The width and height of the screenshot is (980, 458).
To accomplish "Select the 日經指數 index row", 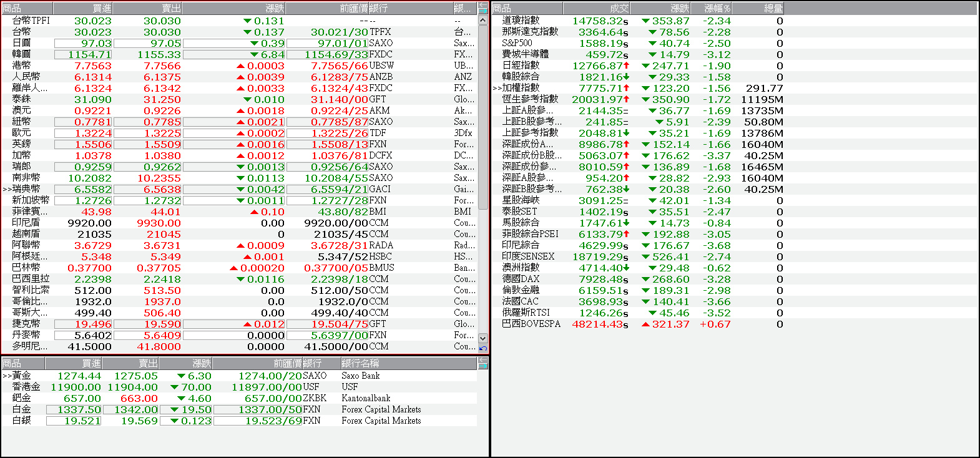I will point(735,66).
